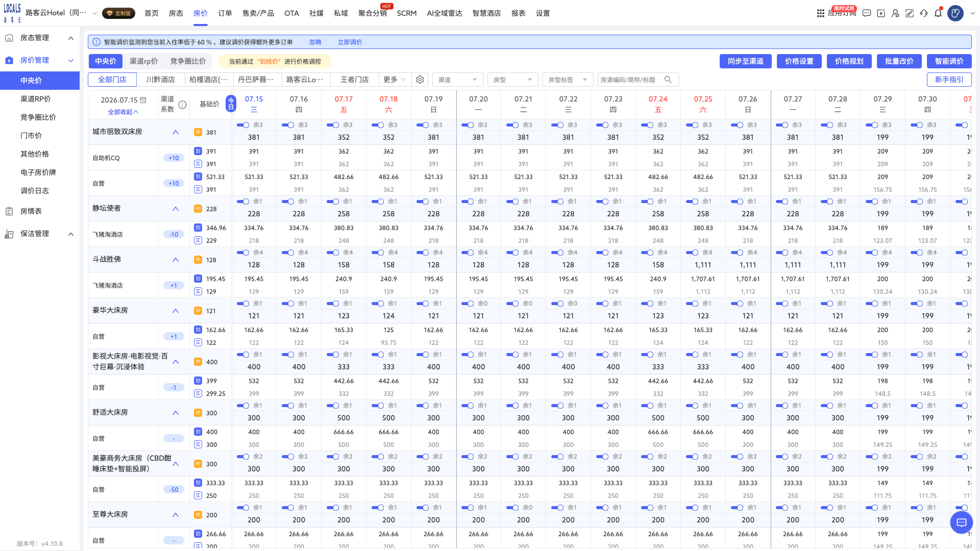The height and width of the screenshot is (551, 980).
Task: Click the blue 今日 today marker
Action: click(x=231, y=104)
